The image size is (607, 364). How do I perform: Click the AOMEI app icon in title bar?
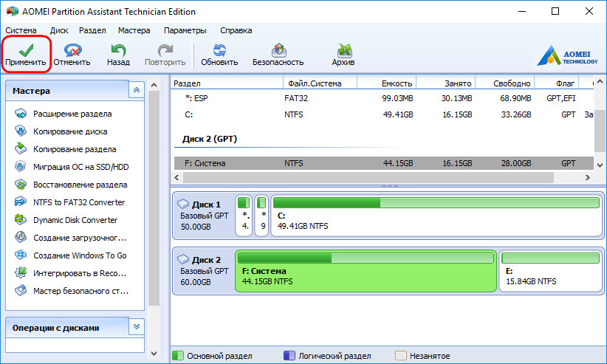13,11
